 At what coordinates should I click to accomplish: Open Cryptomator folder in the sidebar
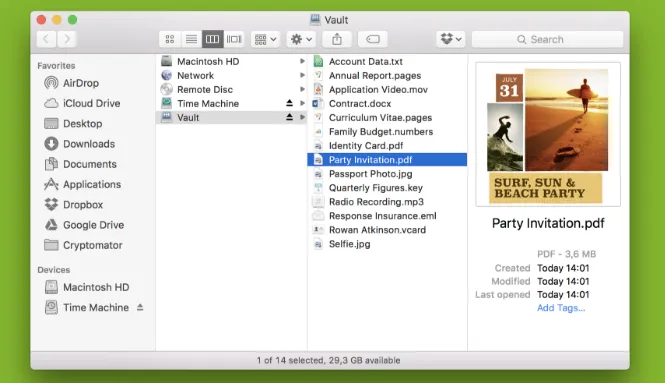(83, 245)
